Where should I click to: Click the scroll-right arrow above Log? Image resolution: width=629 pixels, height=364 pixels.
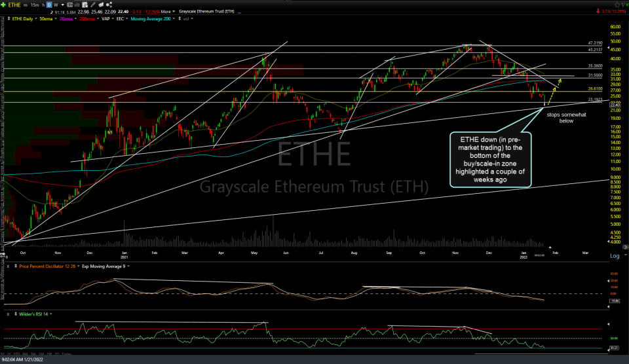coord(625,247)
